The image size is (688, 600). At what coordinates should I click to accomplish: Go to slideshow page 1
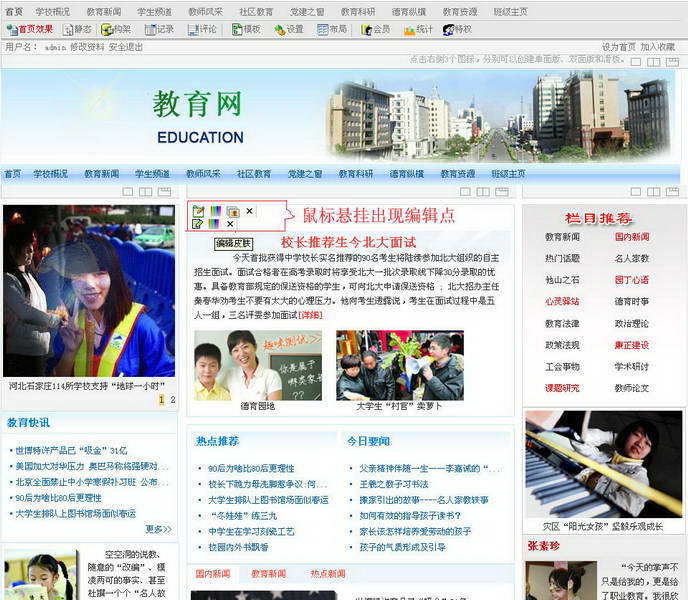pos(161,400)
